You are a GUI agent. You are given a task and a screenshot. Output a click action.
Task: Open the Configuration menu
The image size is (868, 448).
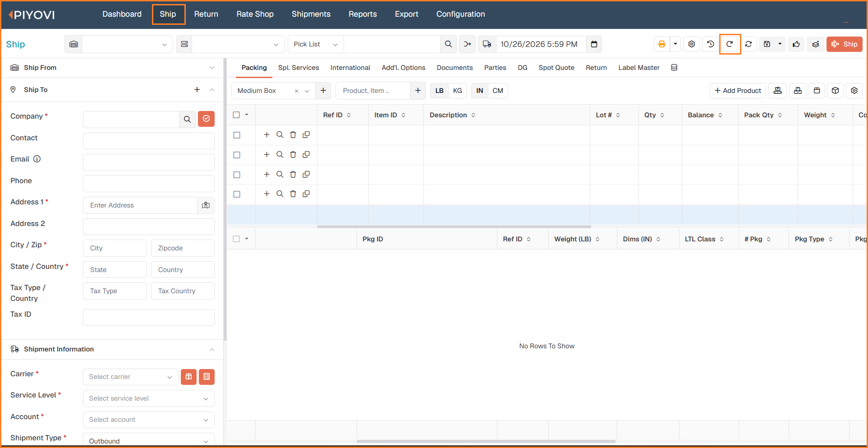461,14
